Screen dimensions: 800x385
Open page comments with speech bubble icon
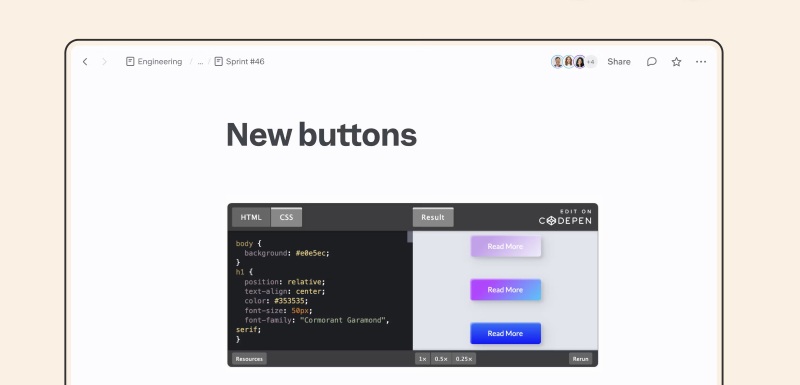[x=652, y=62]
